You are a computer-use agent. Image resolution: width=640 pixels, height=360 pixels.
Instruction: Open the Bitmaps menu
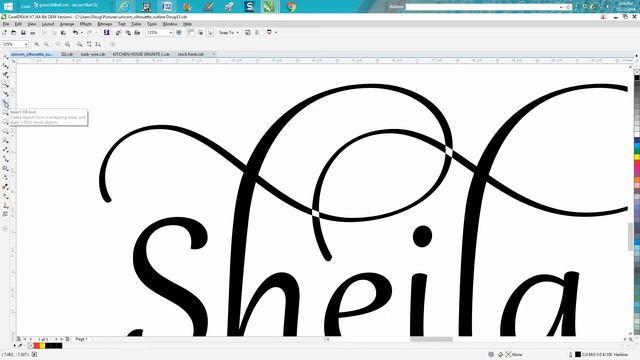[105, 24]
